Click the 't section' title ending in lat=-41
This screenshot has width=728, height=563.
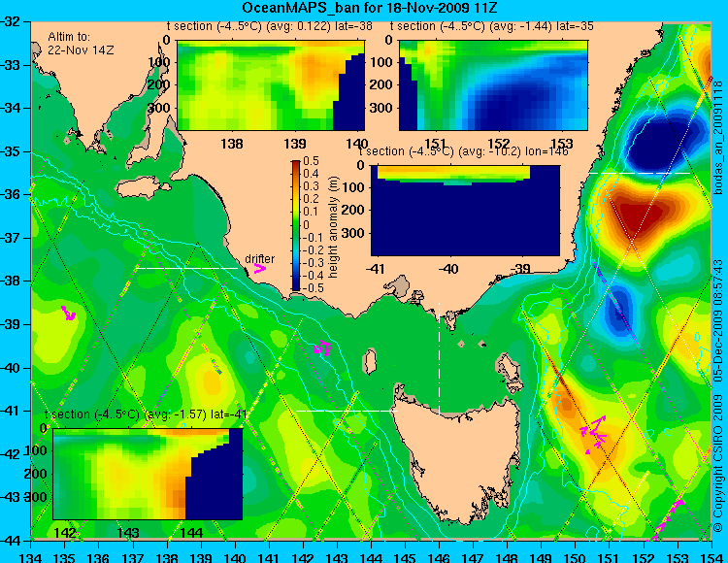point(146,414)
